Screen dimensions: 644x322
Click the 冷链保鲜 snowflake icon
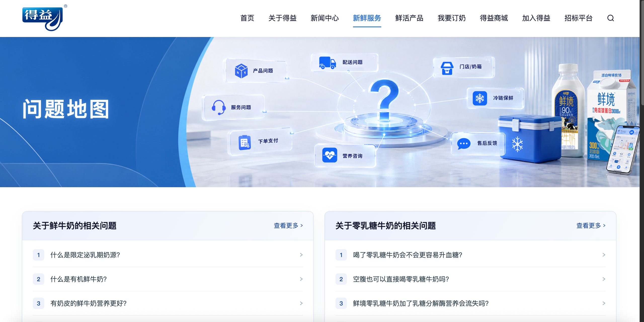pyautogui.click(x=479, y=98)
